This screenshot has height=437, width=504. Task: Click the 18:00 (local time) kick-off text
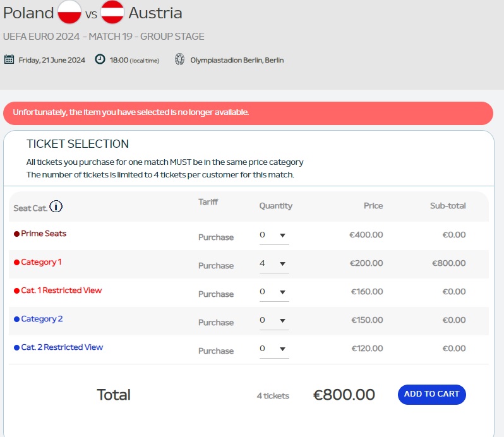pos(135,60)
